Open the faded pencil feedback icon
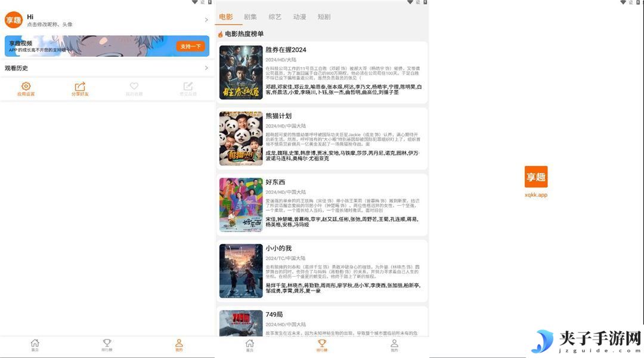The image size is (644, 358). click(188, 86)
